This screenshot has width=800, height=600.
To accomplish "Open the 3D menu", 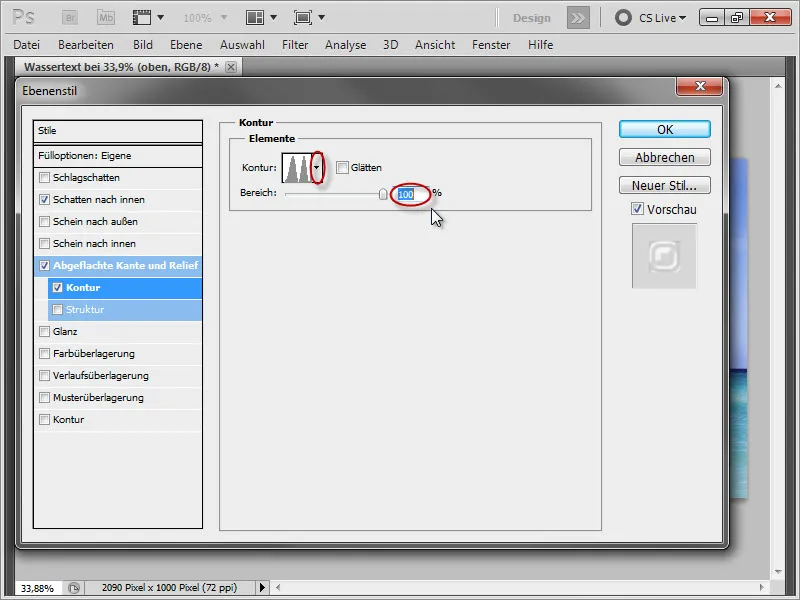I will pos(390,45).
